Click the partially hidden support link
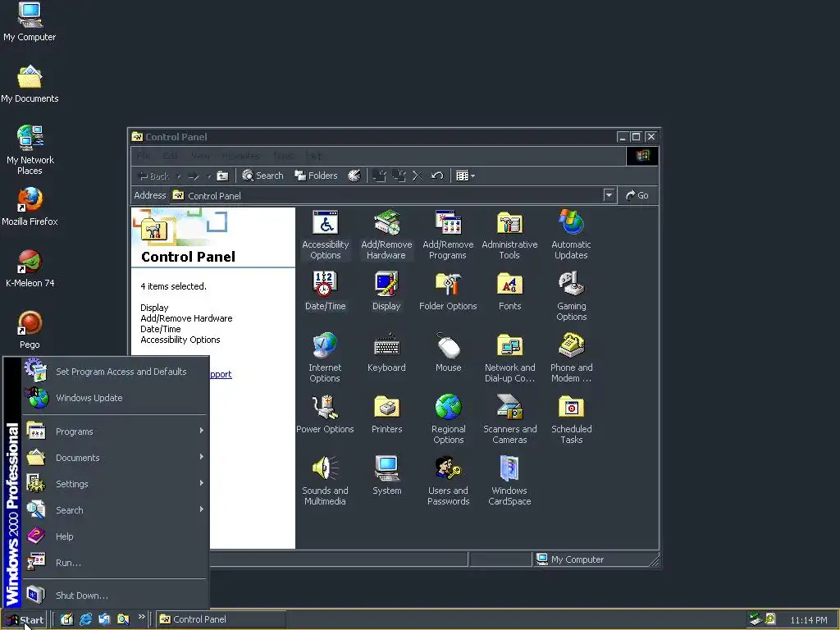Screen dimensions: 840x630 [x=221, y=374]
